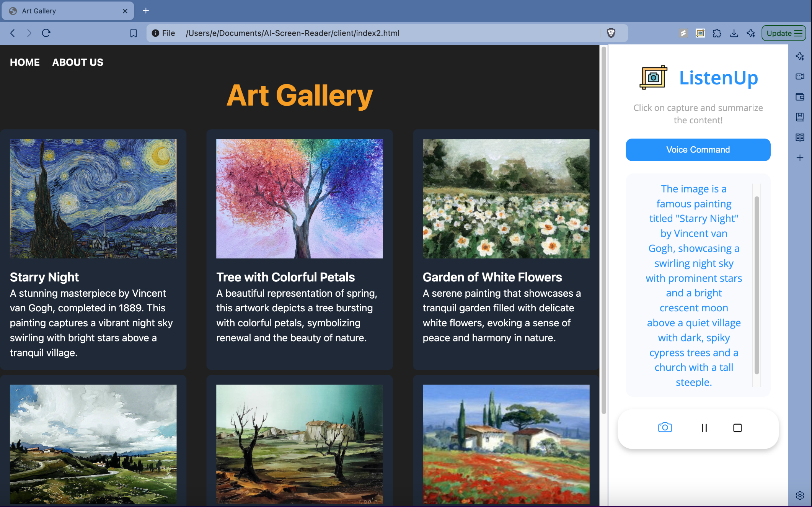Click the ListenUp summary scrollbar
The width and height of the screenshot is (812, 507).
[756, 285]
